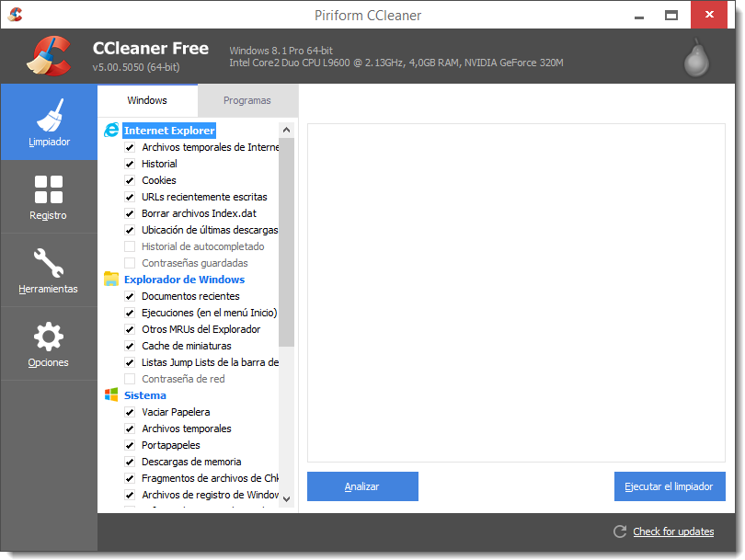Switch to the Programas tab
The width and height of the screenshot is (745, 560).
pyautogui.click(x=247, y=101)
